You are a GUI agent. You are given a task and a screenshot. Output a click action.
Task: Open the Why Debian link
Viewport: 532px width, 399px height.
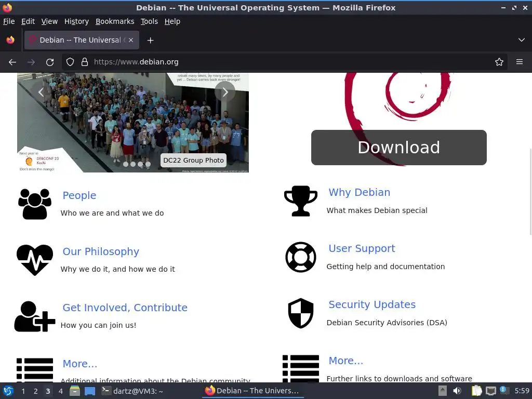pos(360,192)
